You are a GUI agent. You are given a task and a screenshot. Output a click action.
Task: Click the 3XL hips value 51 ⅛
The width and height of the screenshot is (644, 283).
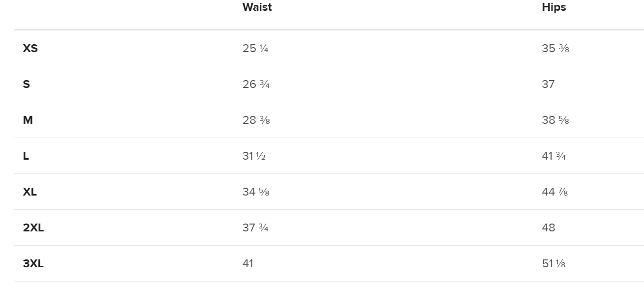click(x=553, y=263)
